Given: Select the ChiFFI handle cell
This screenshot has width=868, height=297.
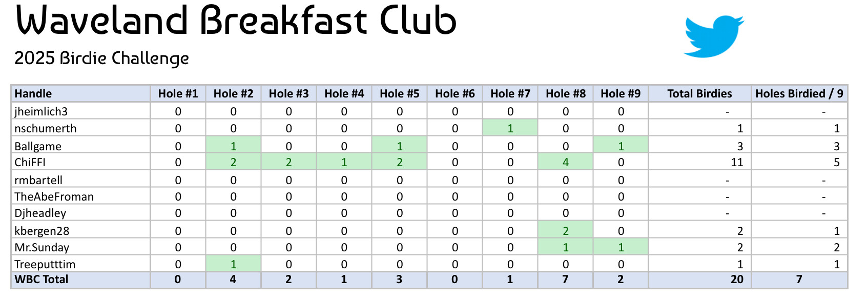Looking at the screenshot, I should [30, 162].
